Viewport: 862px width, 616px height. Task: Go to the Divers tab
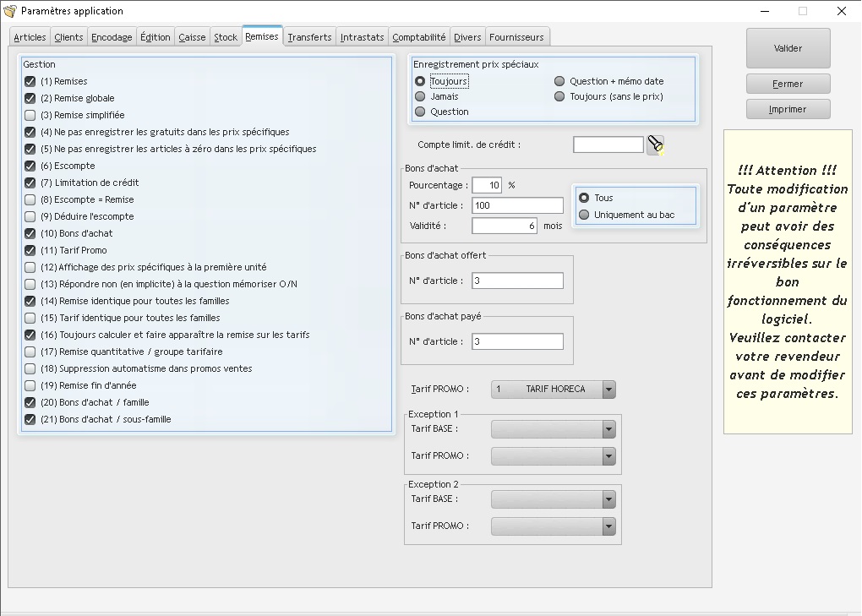click(467, 37)
